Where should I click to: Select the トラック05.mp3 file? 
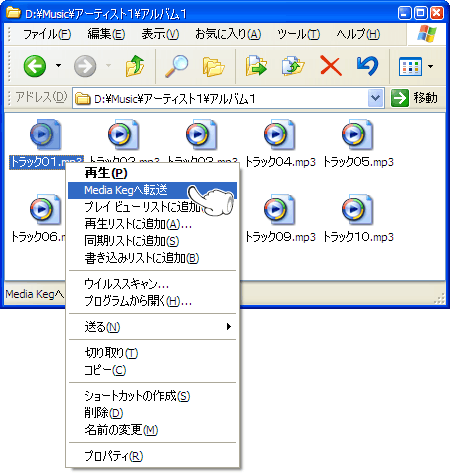[x=358, y=144]
